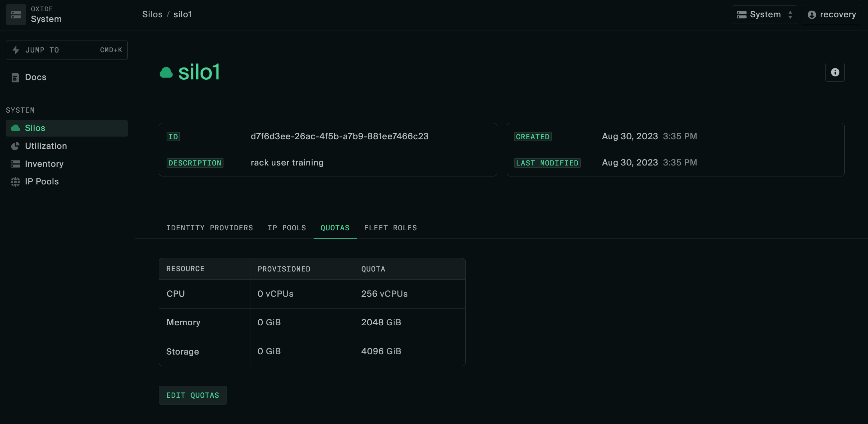
Task: Click the recovery user avatar icon
Action: pyautogui.click(x=811, y=15)
